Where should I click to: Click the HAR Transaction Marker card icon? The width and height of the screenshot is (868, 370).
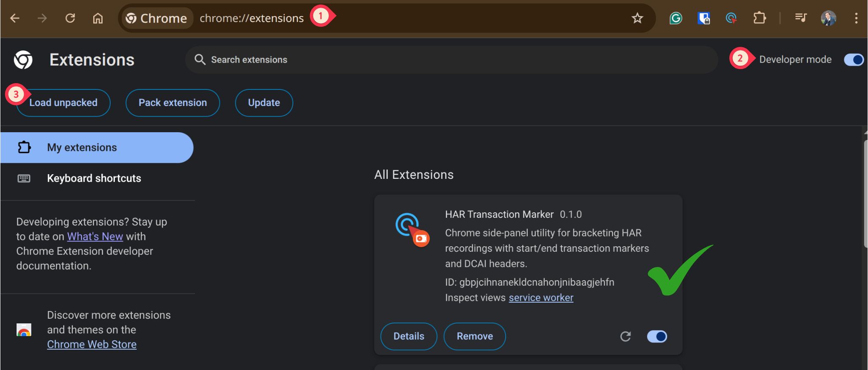[x=412, y=229]
